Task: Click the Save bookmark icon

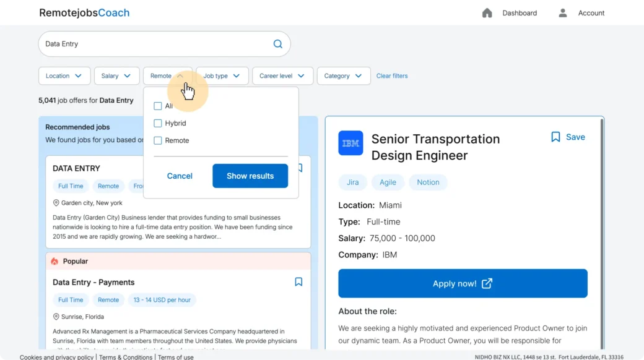Action: [555, 137]
